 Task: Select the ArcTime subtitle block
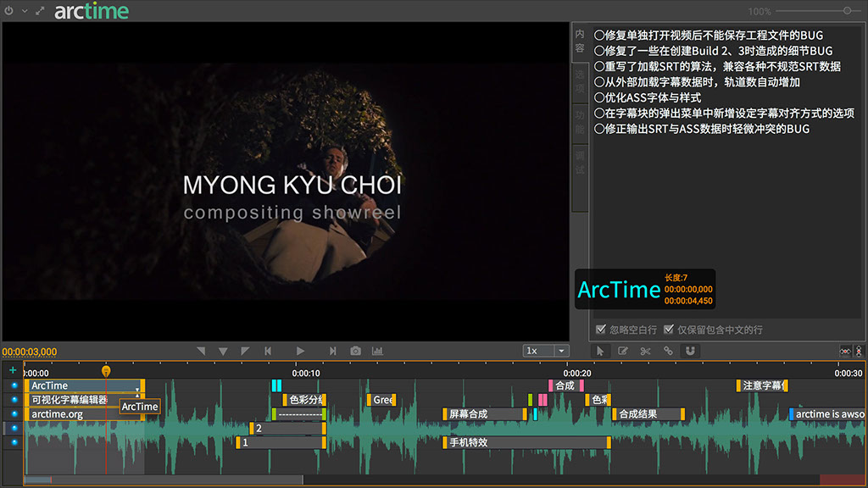coord(85,385)
